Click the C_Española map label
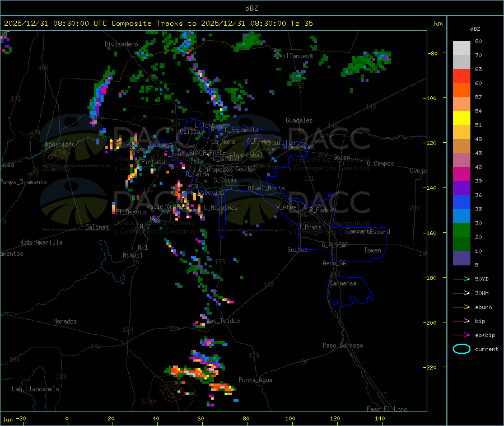 pyautogui.click(x=241, y=130)
